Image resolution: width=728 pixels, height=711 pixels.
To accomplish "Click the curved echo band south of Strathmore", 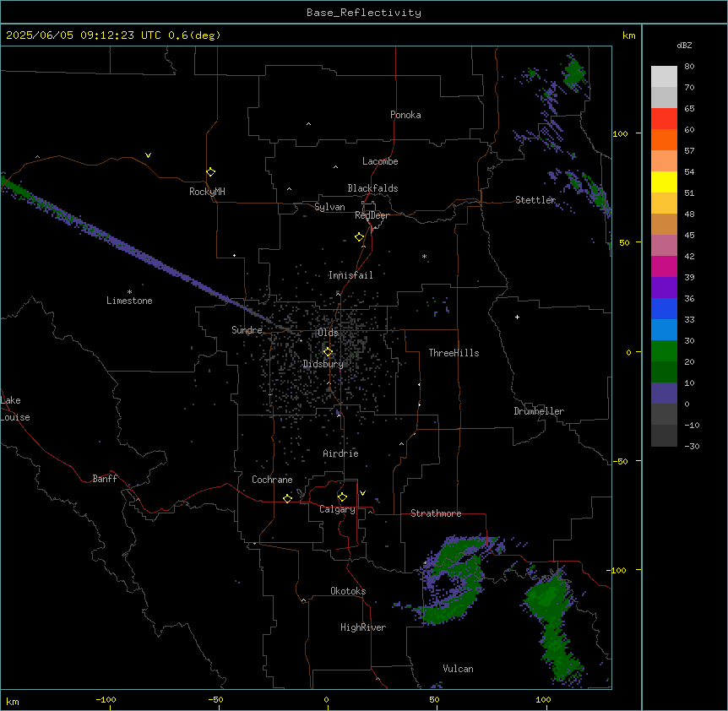I will [x=457, y=580].
